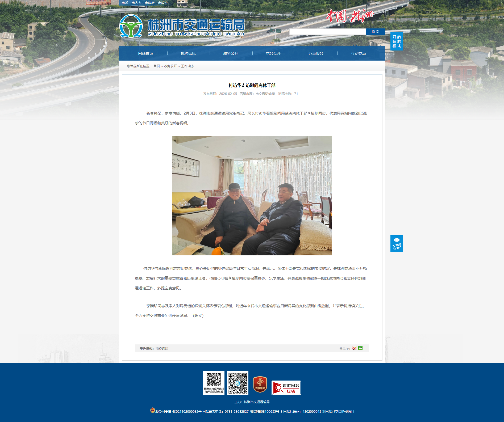Click the second QR code in footer
Screen dimensions: 504x422
coord(238,383)
